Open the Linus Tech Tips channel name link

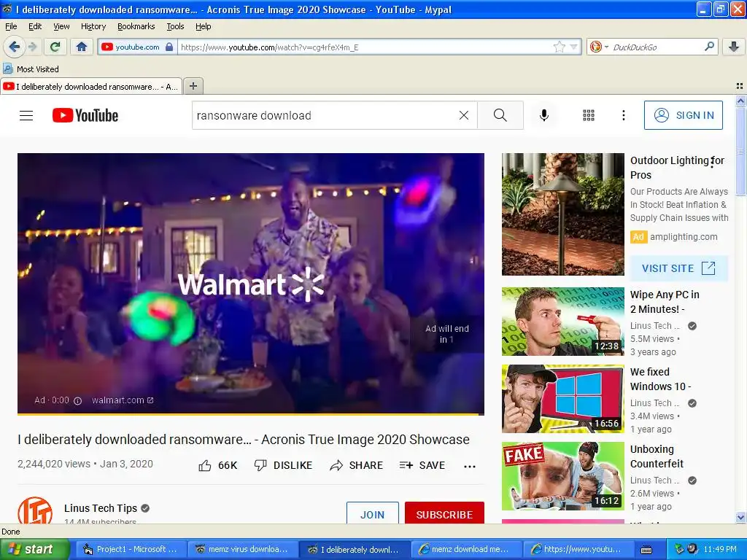coord(101,508)
